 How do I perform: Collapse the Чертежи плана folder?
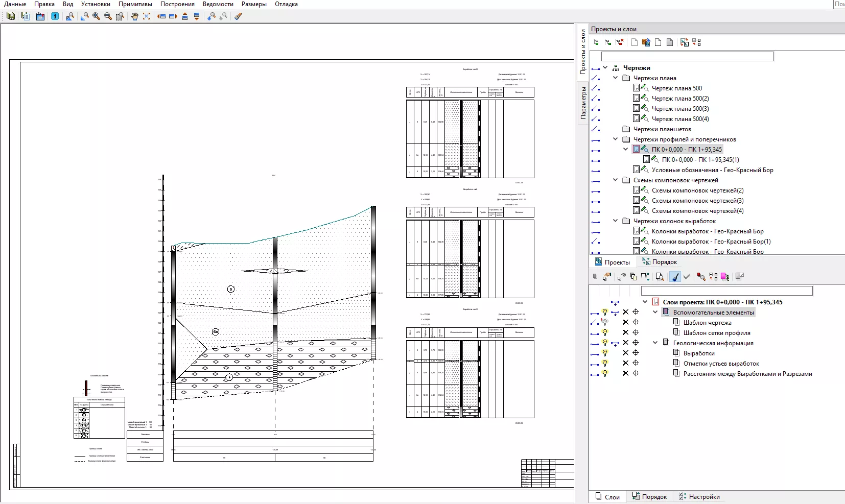coord(616,78)
